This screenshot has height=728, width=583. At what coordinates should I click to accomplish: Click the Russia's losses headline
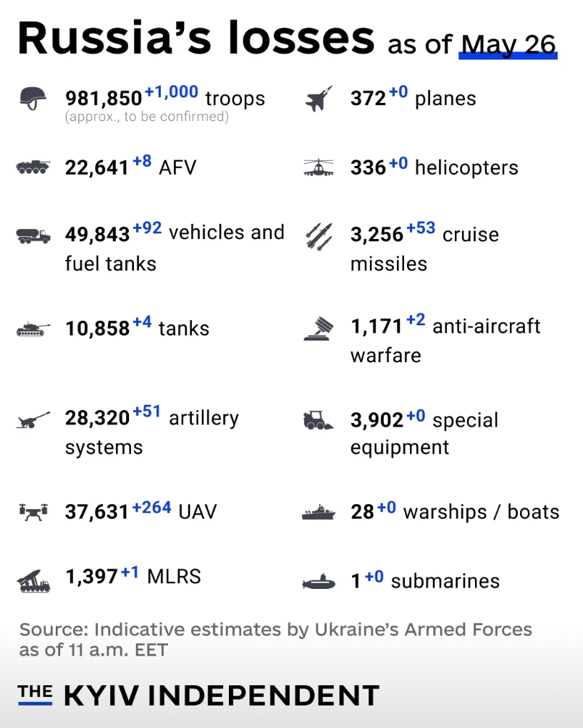point(196,37)
